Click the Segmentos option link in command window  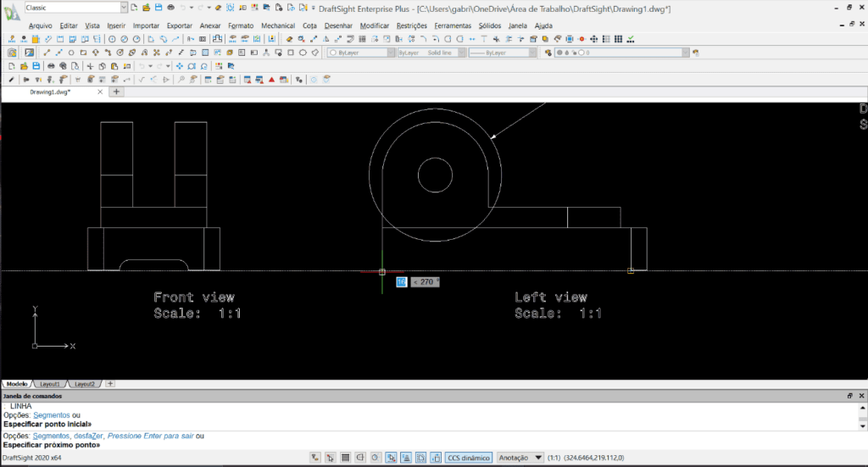coord(51,436)
